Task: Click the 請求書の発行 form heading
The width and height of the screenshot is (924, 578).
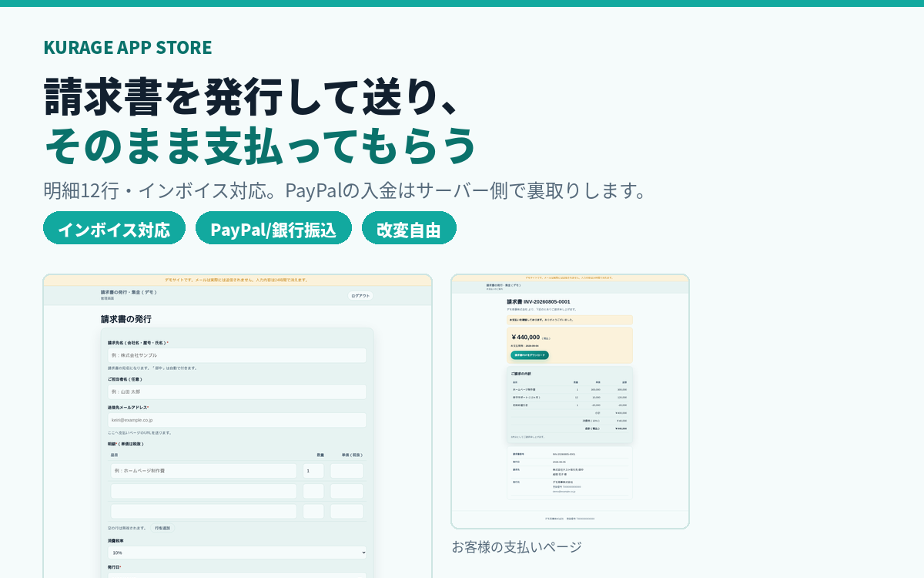Action: pyautogui.click(x=126, y=319)
